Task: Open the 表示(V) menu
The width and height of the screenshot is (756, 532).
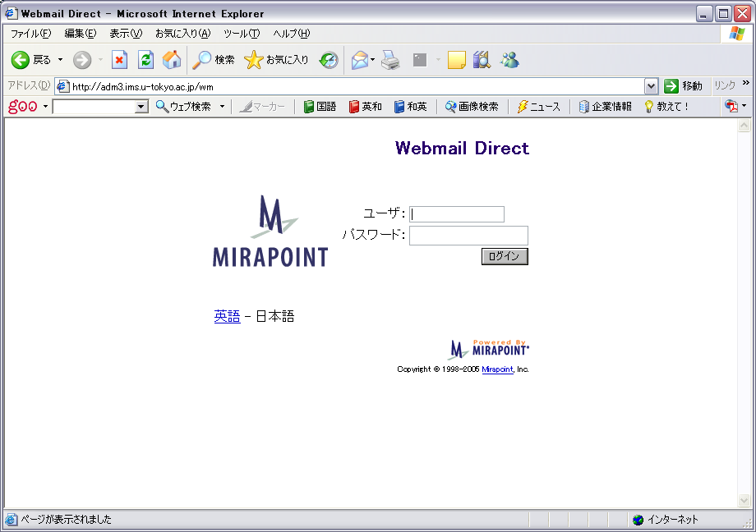Action: [126, 33]
